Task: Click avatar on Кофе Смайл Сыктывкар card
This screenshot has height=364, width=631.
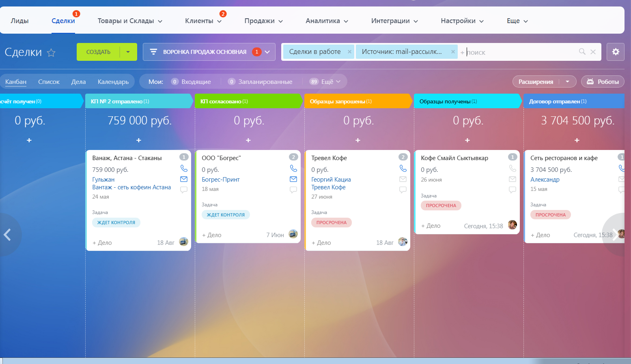Action: pos(513,225)
